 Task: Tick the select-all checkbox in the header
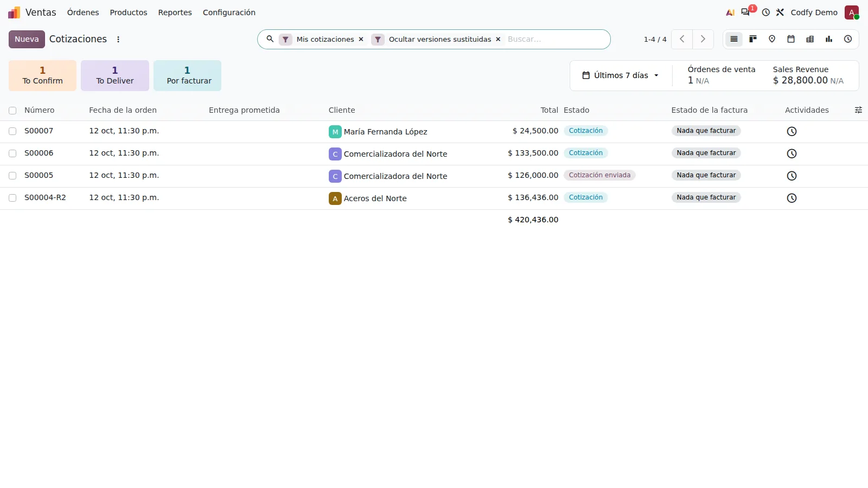point(12,111)
